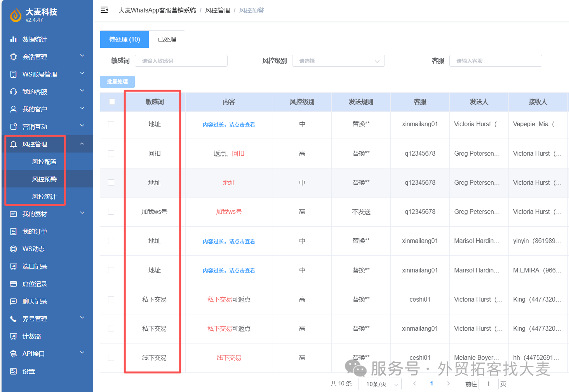Screen dimensions: 569x392
Task: Expand the 我的客户 menu chevron
Action: pyautogui.click(x=82, y=108)
